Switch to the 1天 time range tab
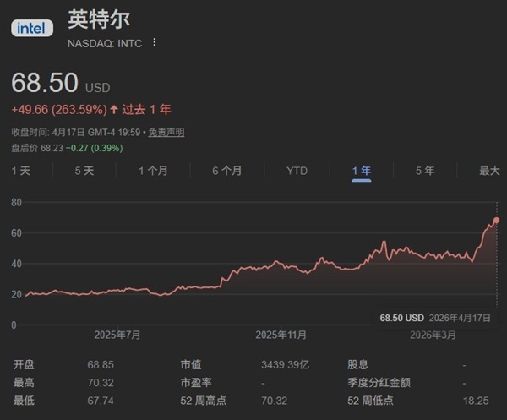Image resolution: width=507 pixels, height=420 pixels. (21, 171)
